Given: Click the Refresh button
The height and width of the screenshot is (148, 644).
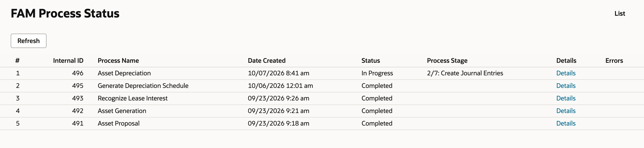Looking at the screenshot, I should [28, 41].
